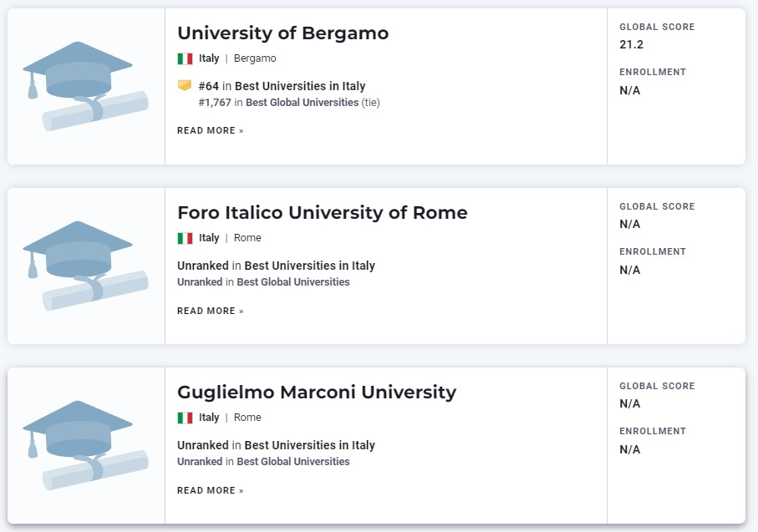The height and width of the screenshot is (532, 758).
Task: Click the yellow ranking badge next to #64
Action: 185,85
